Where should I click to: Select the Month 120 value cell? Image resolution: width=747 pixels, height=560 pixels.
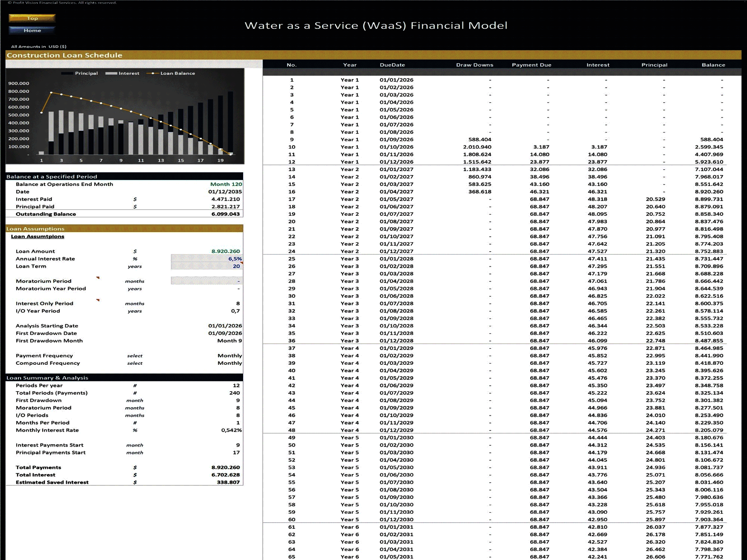pos(226,184)
